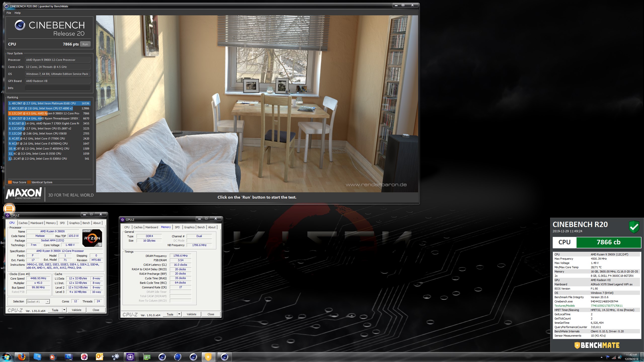Image resolution: width=644 pixels, height=362 pixels.
Task: Click Validate in CPU-Z CPU window
Action: pos(76,310)
